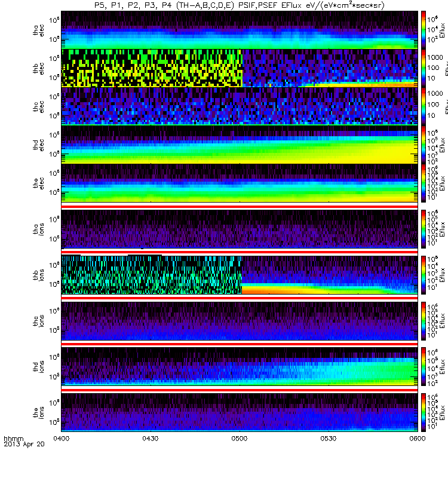Click the thc ions color scale bar

[x=424, y=321]
